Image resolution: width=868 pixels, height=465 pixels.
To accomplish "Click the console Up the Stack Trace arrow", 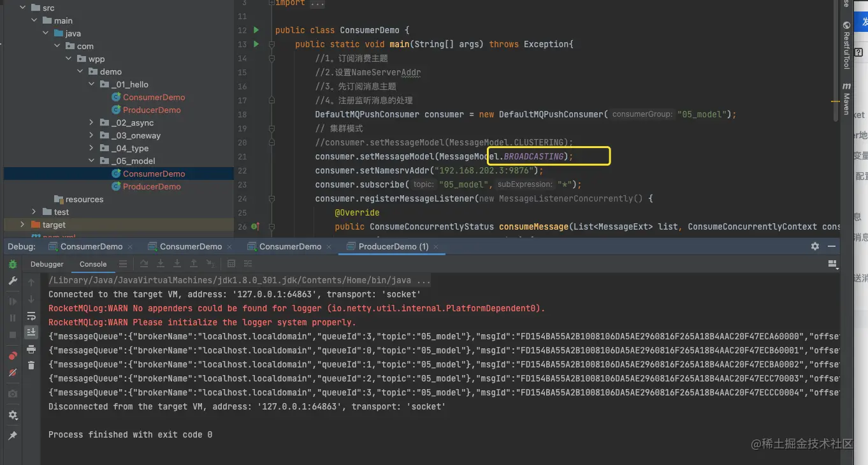I will point(31,282).
